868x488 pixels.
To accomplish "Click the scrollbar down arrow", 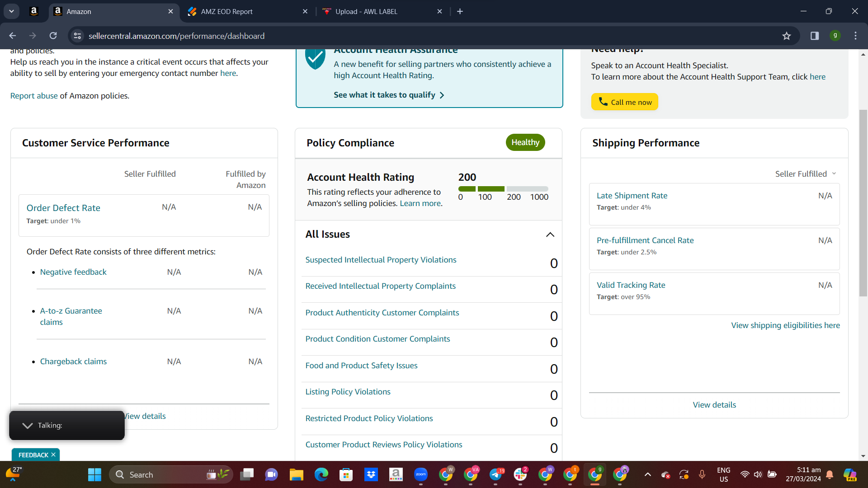I will [x=863, y=456].
